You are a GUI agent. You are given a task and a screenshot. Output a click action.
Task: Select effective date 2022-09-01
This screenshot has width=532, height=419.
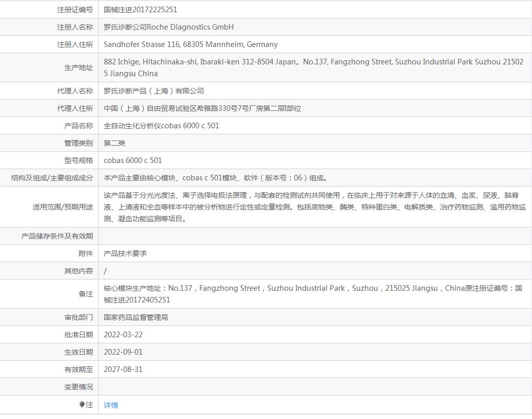[x=123, y=352]
